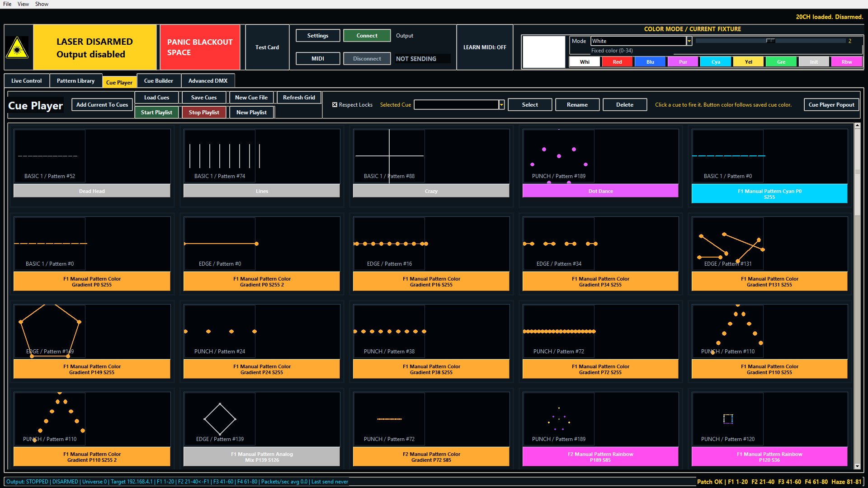This screenshot has height=488, width=868.
Task: Click the Cue Player Popout button
Action: tap(831, 105)
